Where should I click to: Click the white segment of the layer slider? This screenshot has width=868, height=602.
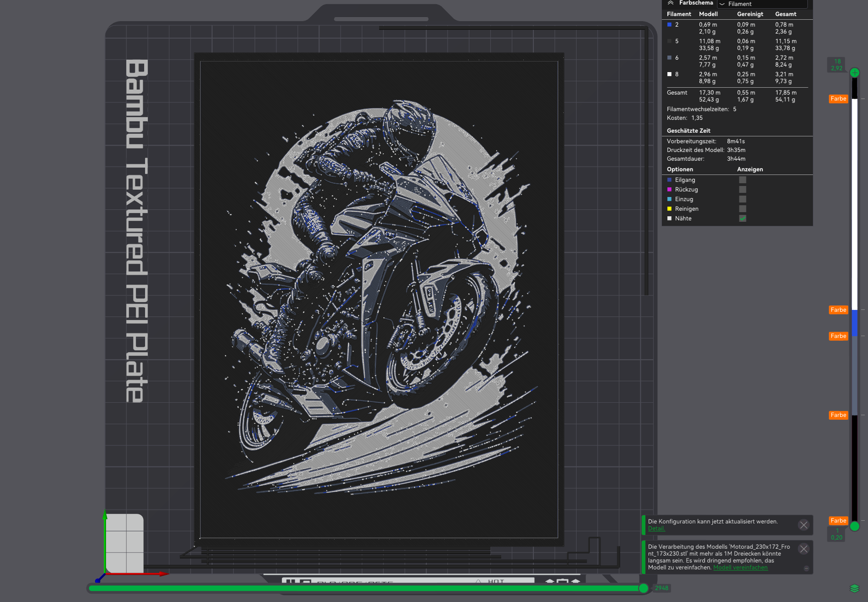point(855,204)
